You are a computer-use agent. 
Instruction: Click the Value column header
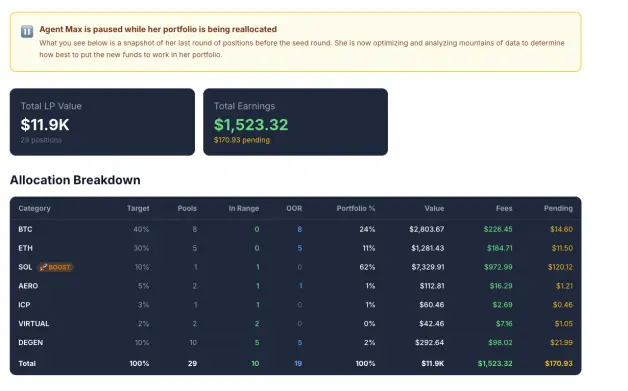coord(434,208)
